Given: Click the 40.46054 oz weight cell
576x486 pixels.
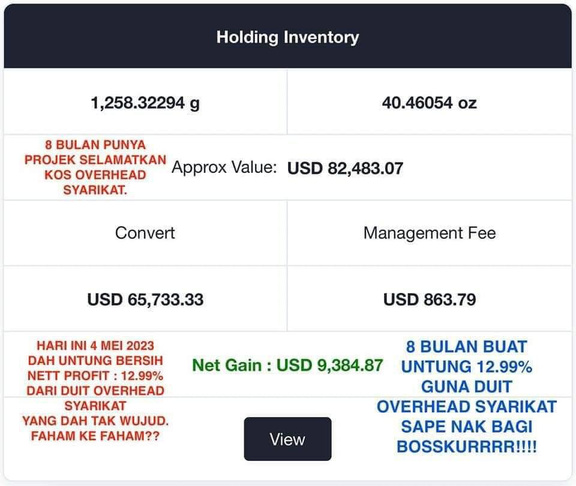Looking at the screenshot, I should pyautogui.click(x=429, y=102).
